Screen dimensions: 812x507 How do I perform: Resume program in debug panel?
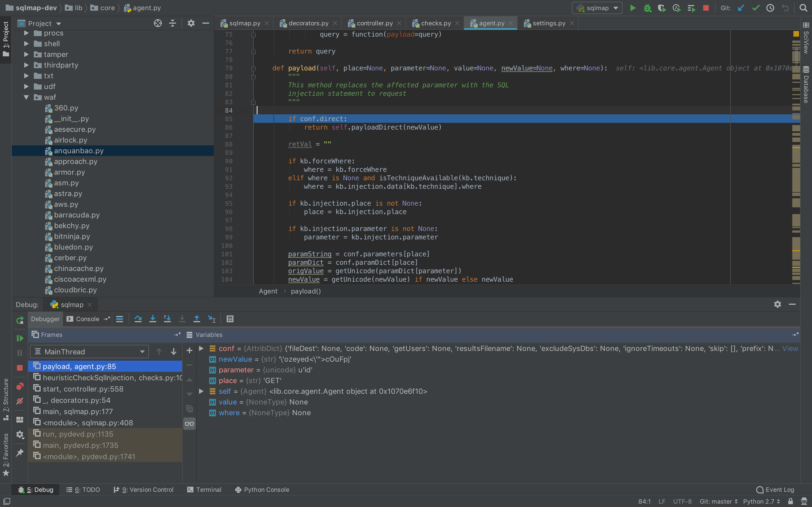click(20, 338)
